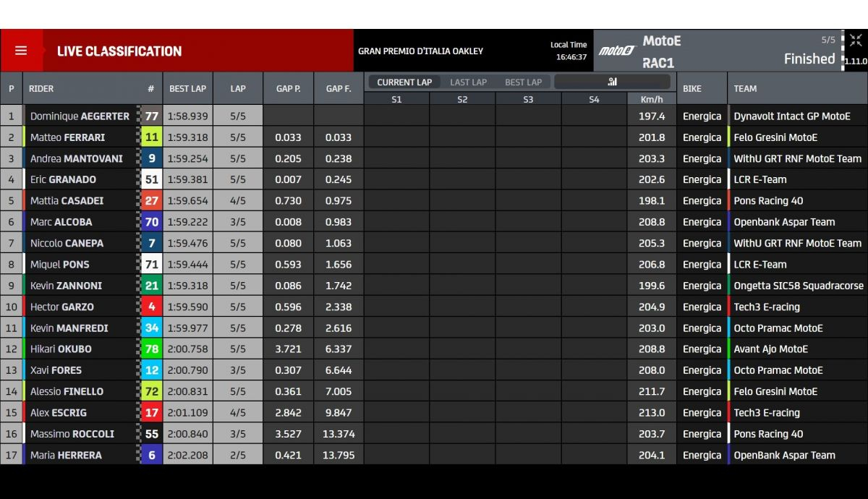The image size is (868, 499).
Task: Select rider Kevin MANFREDI
Action: point(69,328)
